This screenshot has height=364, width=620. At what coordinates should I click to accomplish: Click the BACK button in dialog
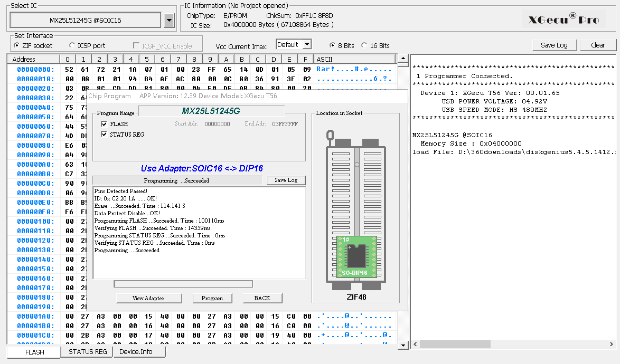pyautogui.click(x=262, y=298)
